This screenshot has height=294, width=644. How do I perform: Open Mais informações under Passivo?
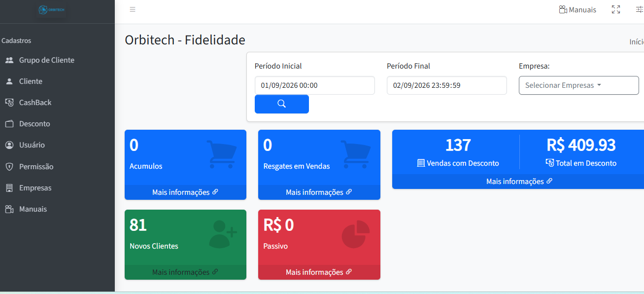319,272
